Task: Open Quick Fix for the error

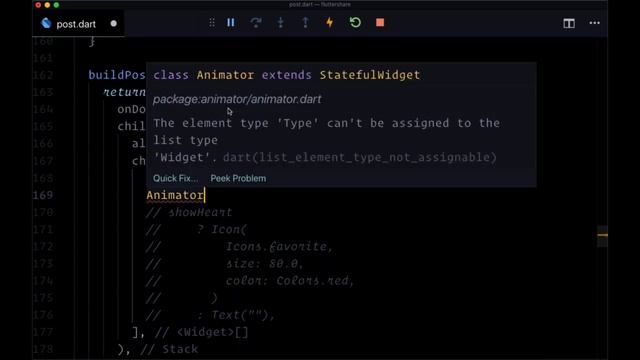Action: (176, 178)
